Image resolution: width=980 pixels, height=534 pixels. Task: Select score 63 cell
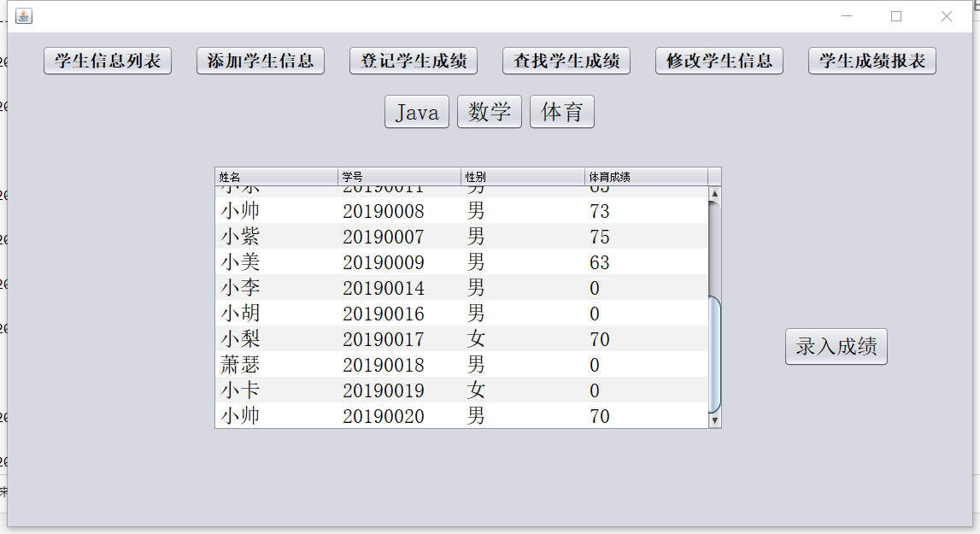point(600,262)
